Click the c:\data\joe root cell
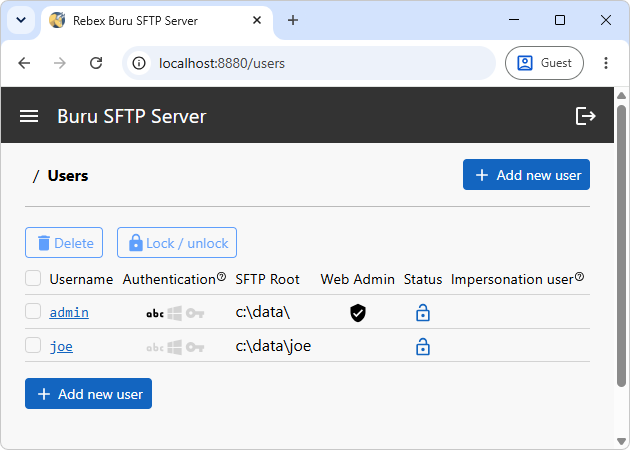 tap(273, 346)
